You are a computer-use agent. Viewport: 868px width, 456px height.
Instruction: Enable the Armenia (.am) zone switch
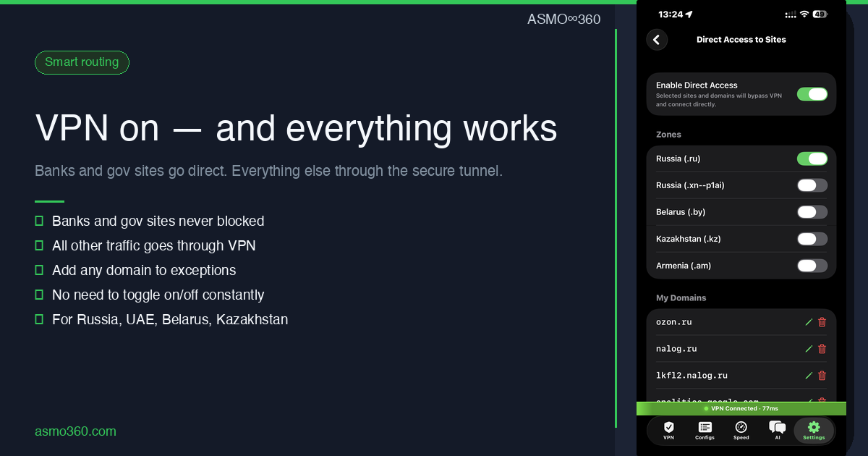click(x=812, y=266)
